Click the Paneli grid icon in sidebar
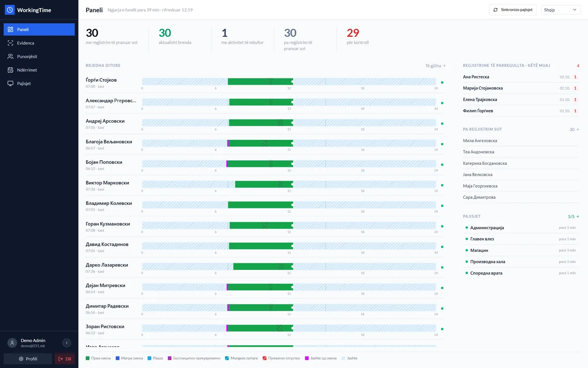Image resolution: width=588 pixels, height=368 pixels. tap(11, 29)
